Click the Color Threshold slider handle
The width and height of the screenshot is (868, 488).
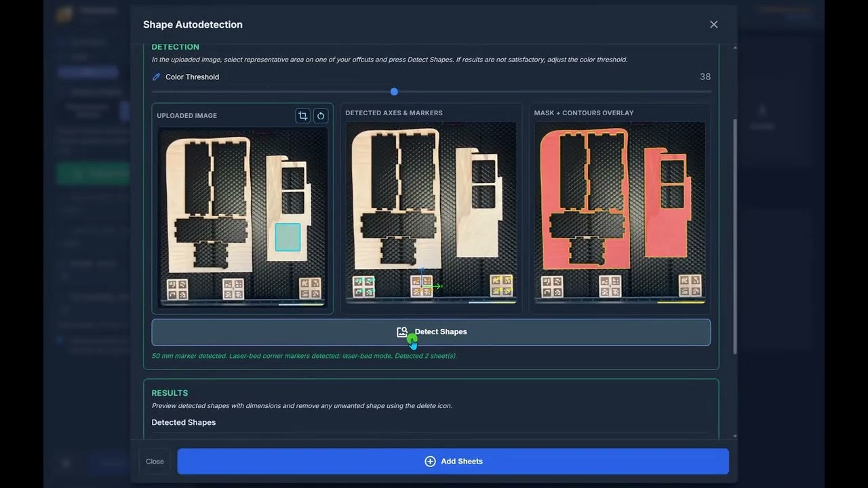click(394, 91)
